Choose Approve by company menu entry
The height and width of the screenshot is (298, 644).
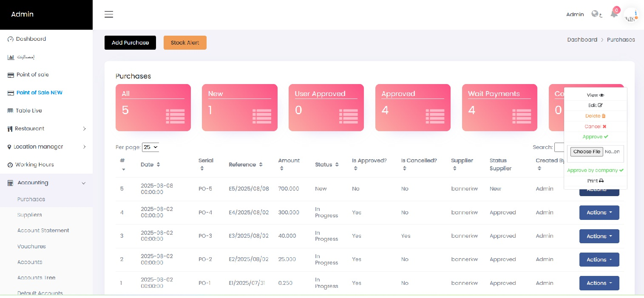coord(595,170)
